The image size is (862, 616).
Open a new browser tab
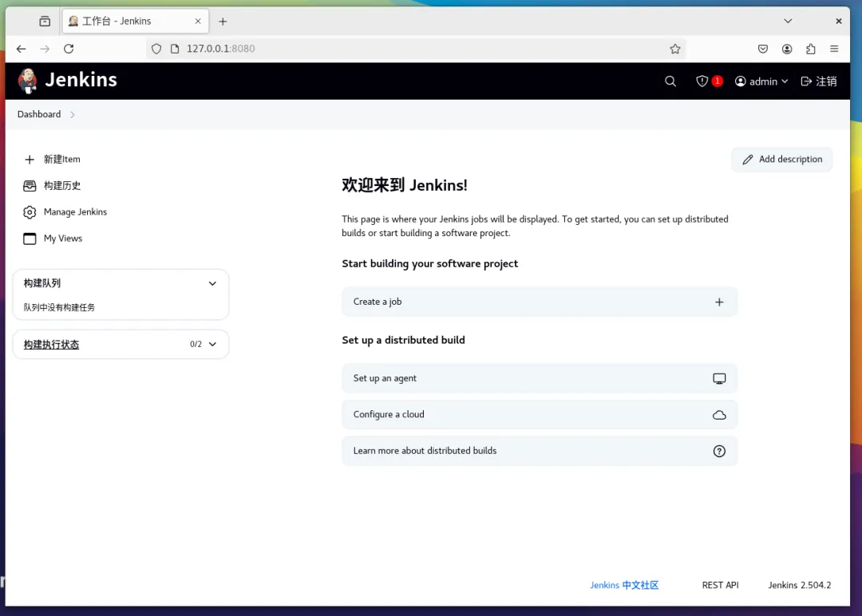point(223,22)
